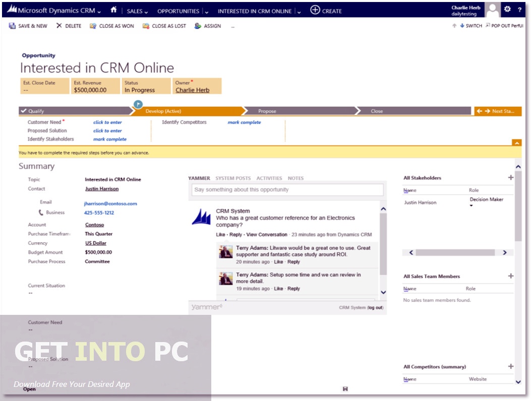Select Close as Won command

pos(112,26)
